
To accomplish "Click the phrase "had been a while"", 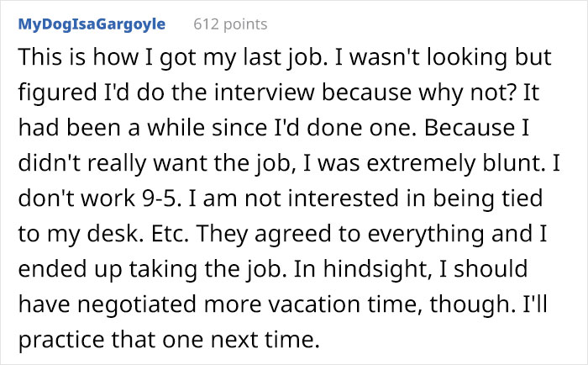I will point(111,128).
